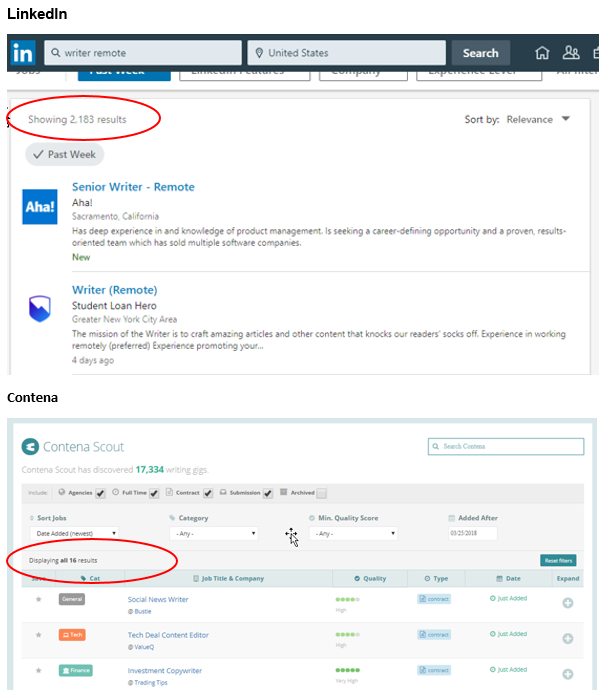Viewport: 605px width, 700px height.
Task: Sort by the Date column header
Action: click(x=509, y=579)
